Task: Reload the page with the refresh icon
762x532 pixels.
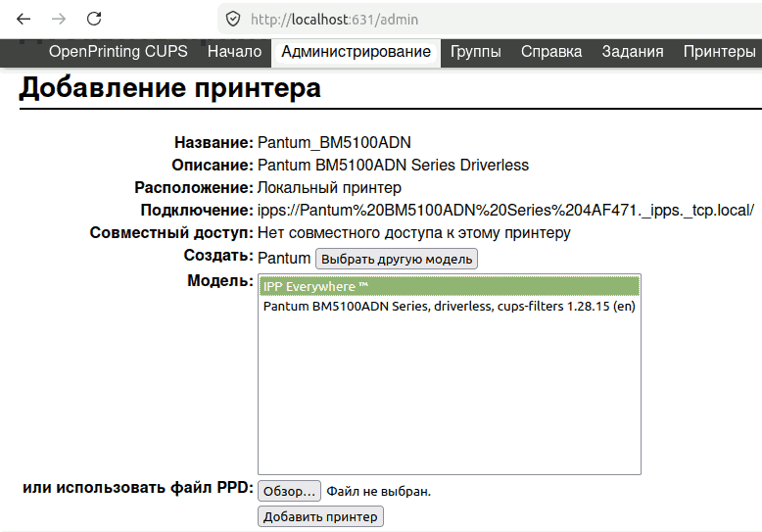Action: tap(94, 19)
